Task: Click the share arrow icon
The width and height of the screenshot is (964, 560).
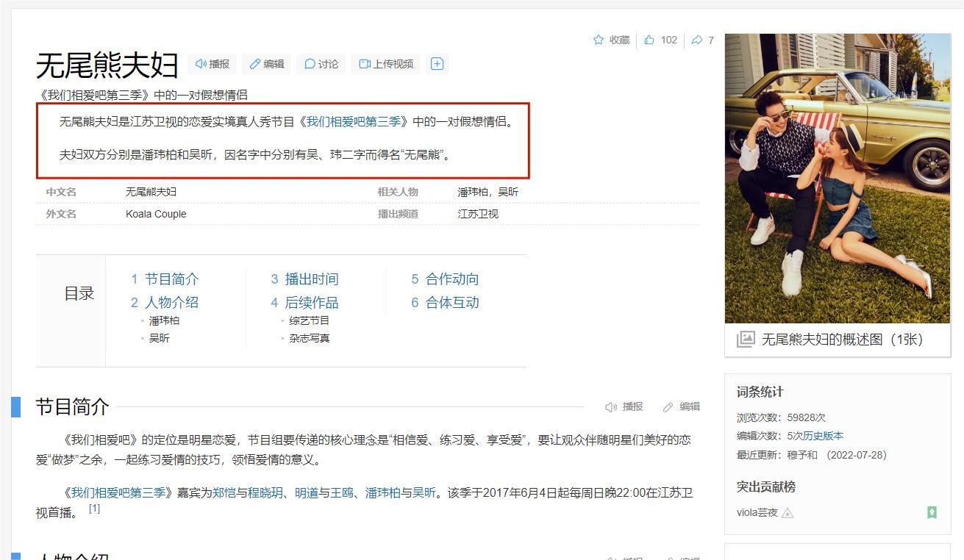Action: pos(697,40)
